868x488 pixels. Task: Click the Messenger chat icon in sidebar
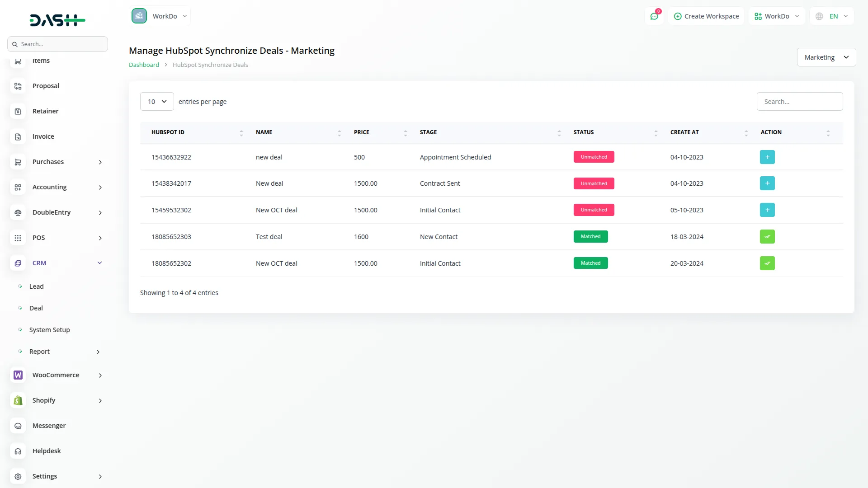(x=18, y=426)
